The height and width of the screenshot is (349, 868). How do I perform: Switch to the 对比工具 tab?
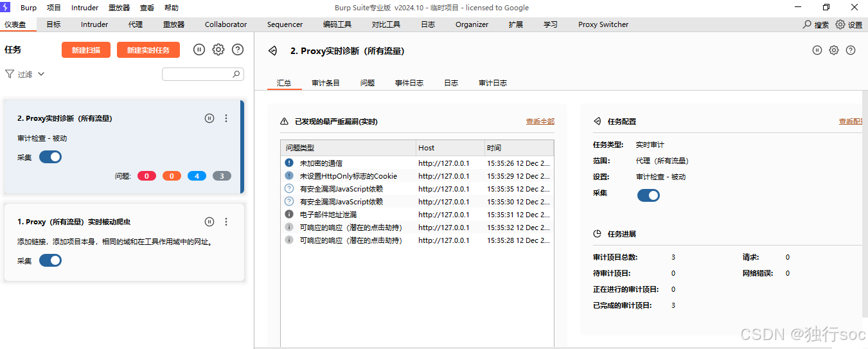[385, 24]
